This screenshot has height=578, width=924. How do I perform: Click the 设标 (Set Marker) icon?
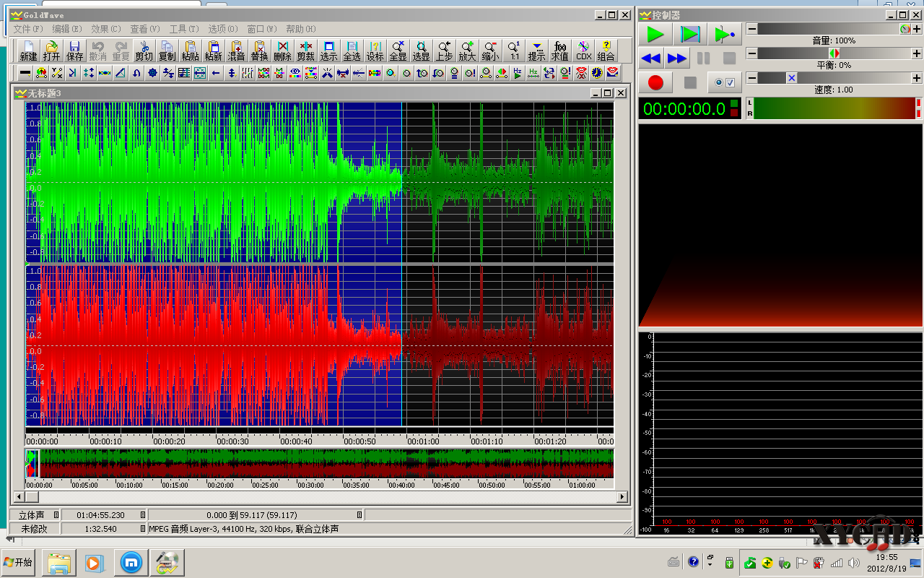(x=375, y=51)
